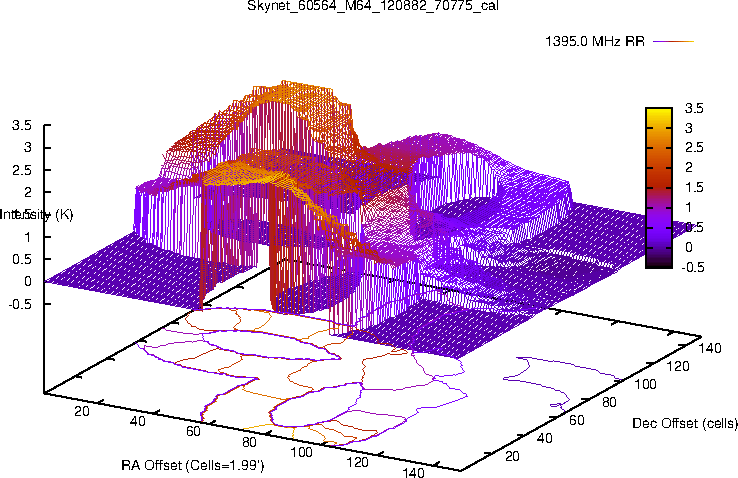
Task: Click the 60 tick on the RA Offset axis
Action: (x=193, y=431)
